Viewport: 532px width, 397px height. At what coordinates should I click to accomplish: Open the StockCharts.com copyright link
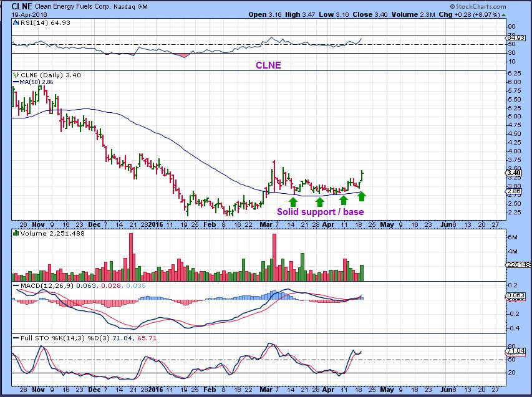478,6
